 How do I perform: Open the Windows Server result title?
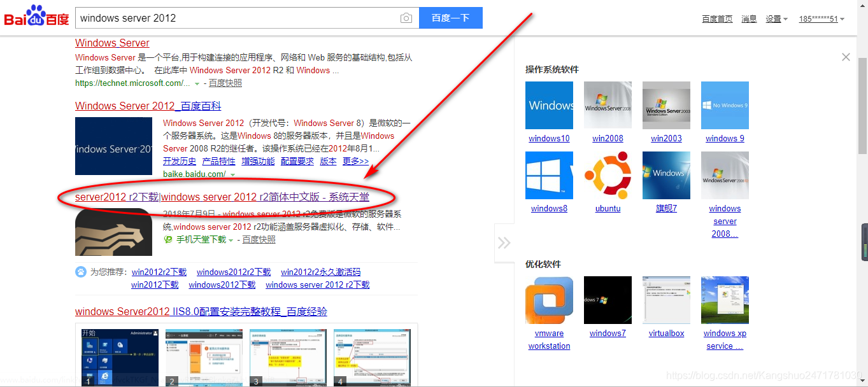click(112, 43)
